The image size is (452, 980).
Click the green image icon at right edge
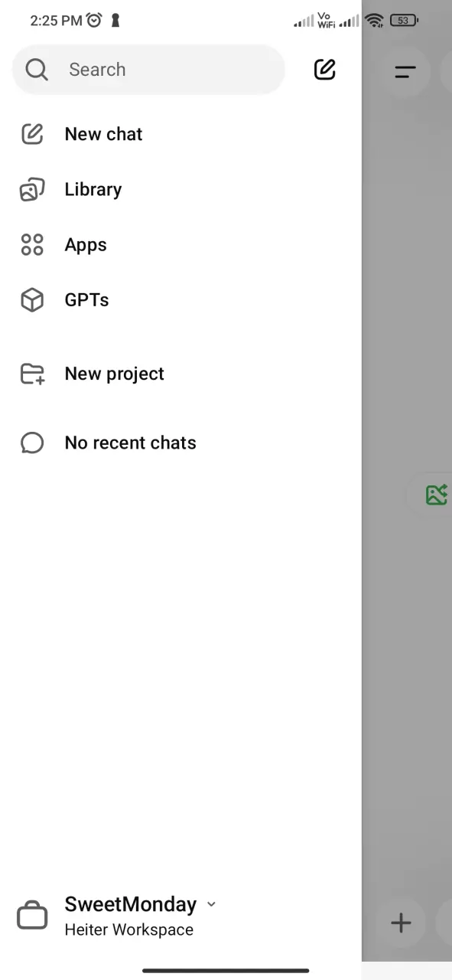[437, 495]
